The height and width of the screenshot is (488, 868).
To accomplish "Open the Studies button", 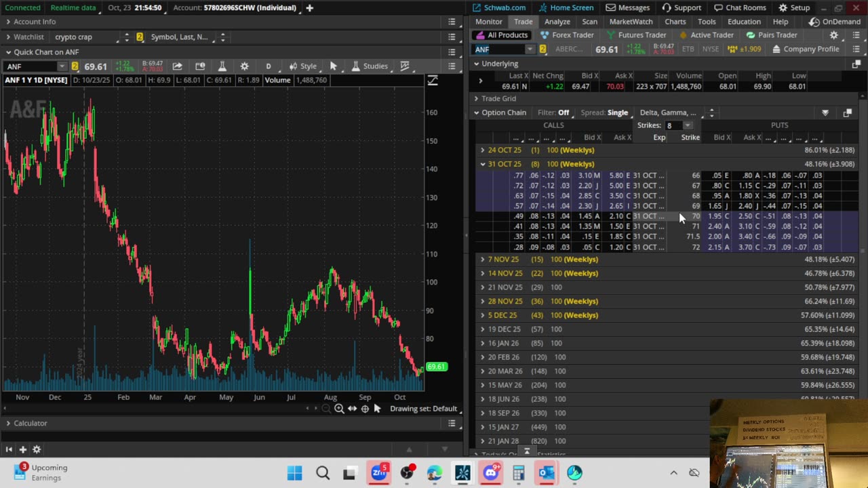I will point(370,66).
